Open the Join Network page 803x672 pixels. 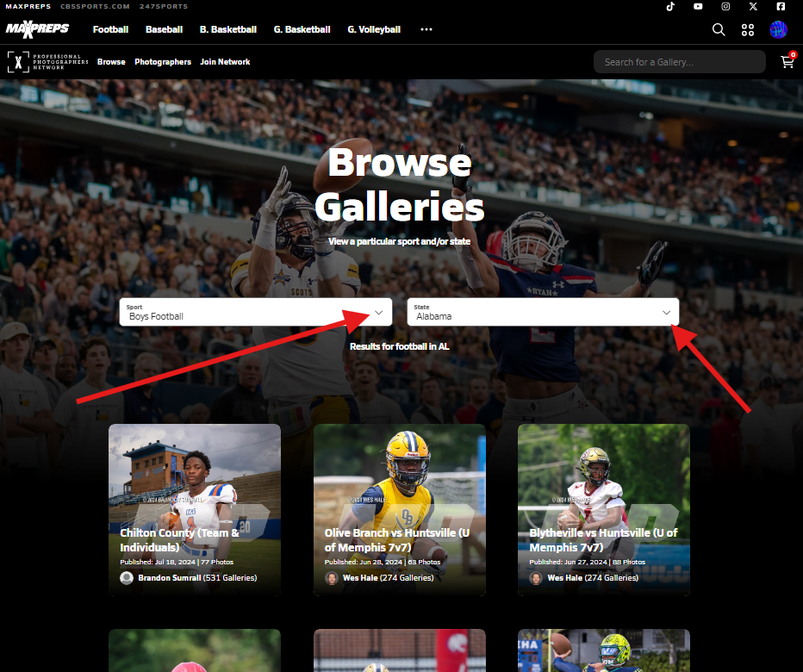(x=225, y=62)
